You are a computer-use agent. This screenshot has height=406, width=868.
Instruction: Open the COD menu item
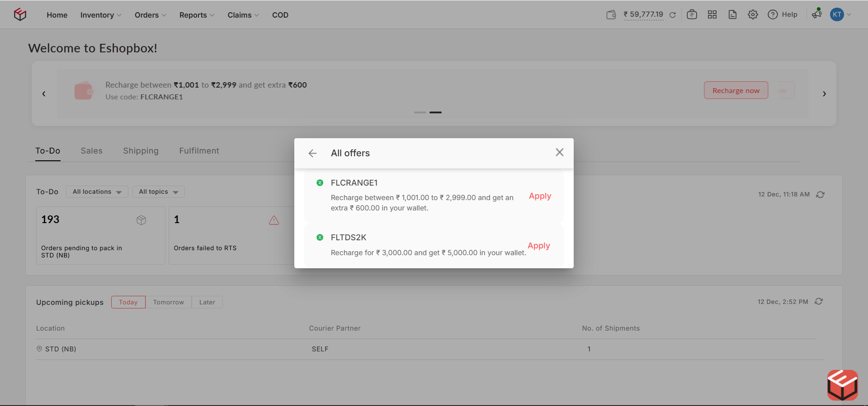click(280, 15)
